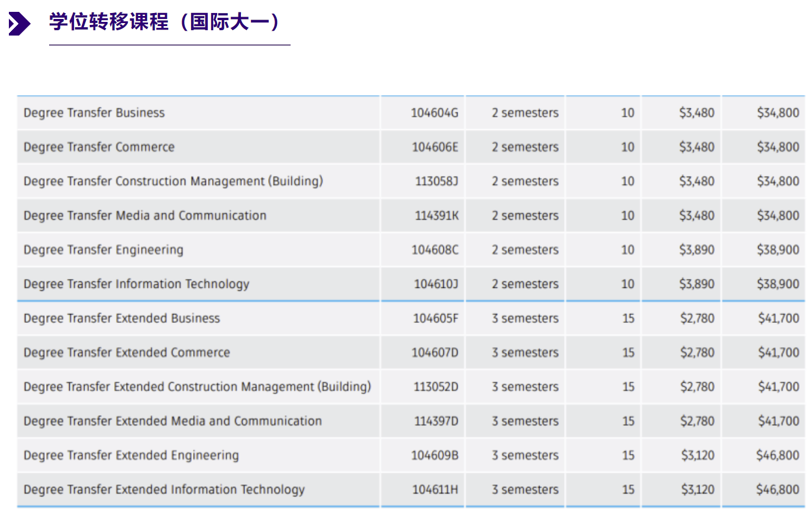Click Degree Transfer Extended Commerce entry
Viewport: 812px width, 513px height.
pos(127,353)
